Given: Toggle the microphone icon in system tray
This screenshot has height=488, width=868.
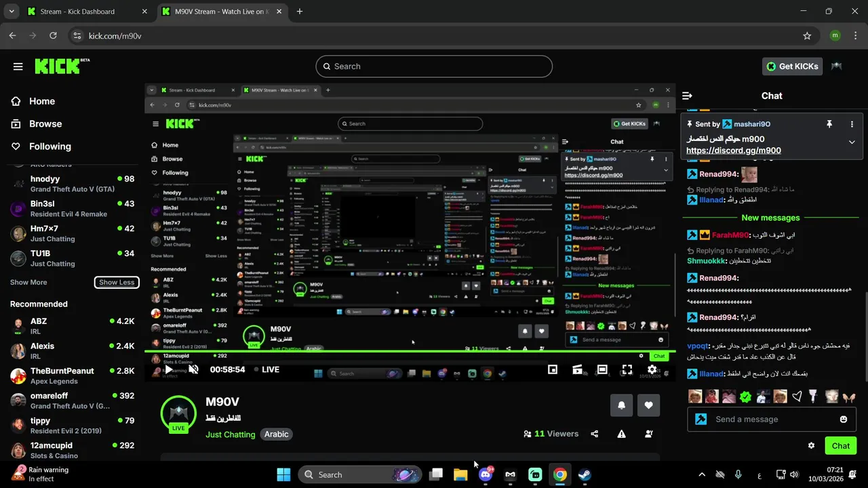Looking at the screenshot, I should pos(738,474).
